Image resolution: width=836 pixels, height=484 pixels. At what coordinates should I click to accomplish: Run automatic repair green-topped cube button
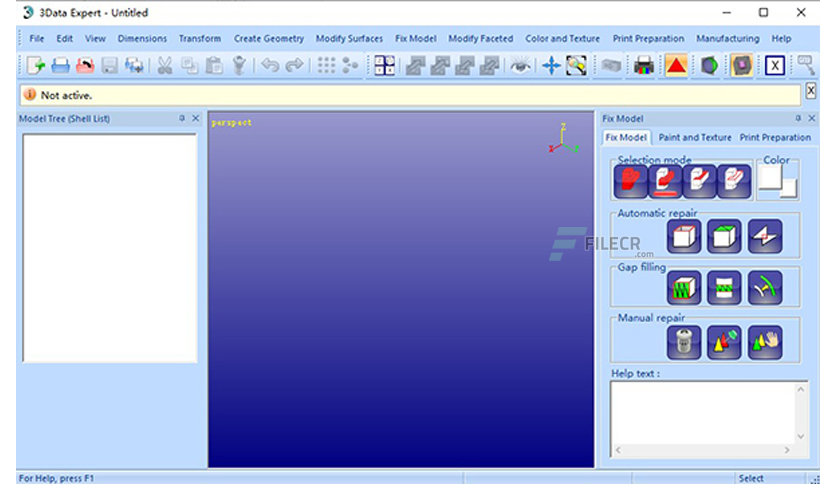(x=724, y=236)
